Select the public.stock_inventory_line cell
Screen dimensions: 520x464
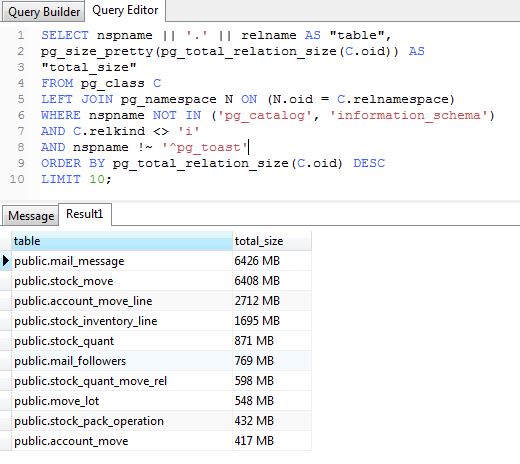pyautogui.click(x=122, y=321)
